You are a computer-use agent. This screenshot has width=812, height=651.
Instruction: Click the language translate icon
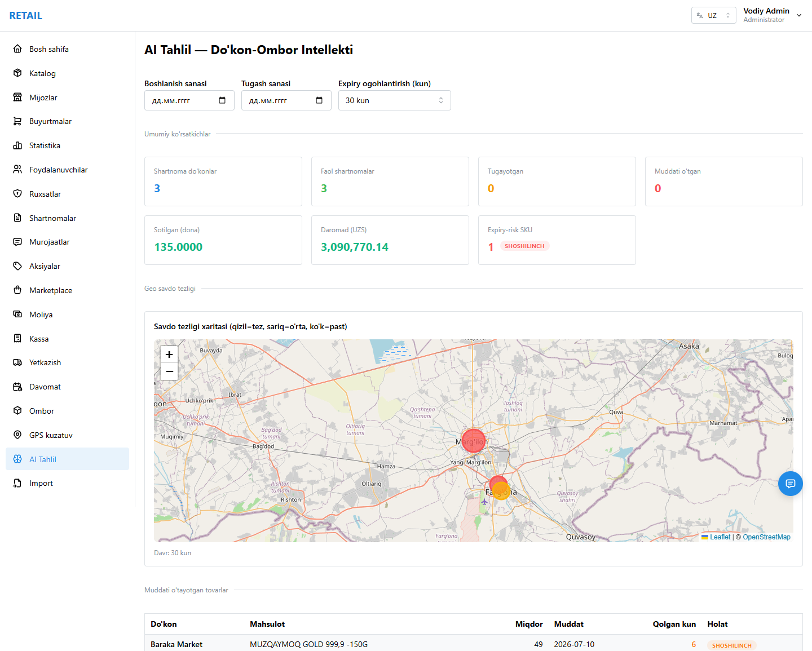point(700,15)
